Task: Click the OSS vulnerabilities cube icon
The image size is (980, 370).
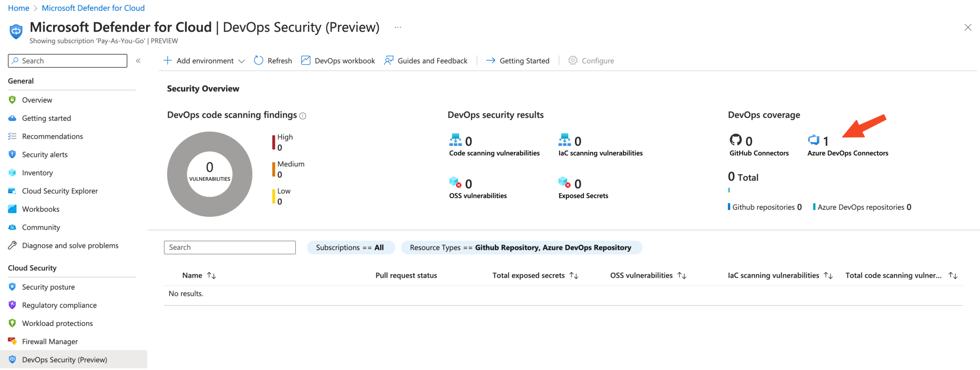Action: tap(455, 182)
